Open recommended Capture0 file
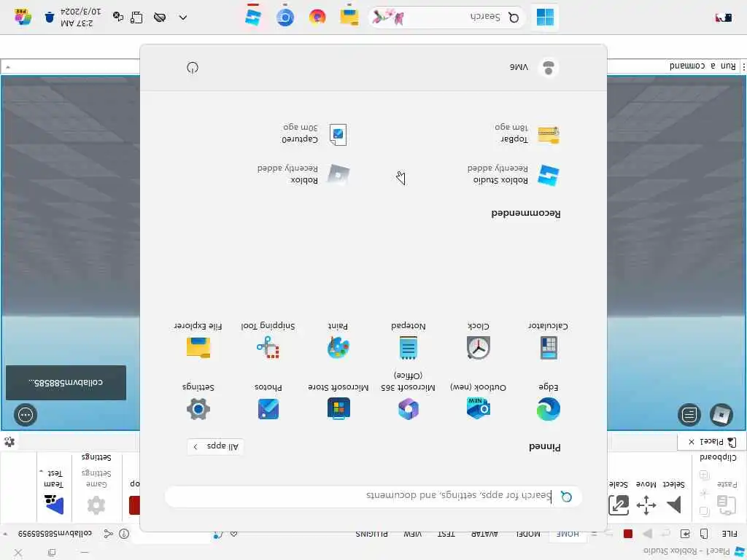Screen dimensions: 747x560 point(314,133)
